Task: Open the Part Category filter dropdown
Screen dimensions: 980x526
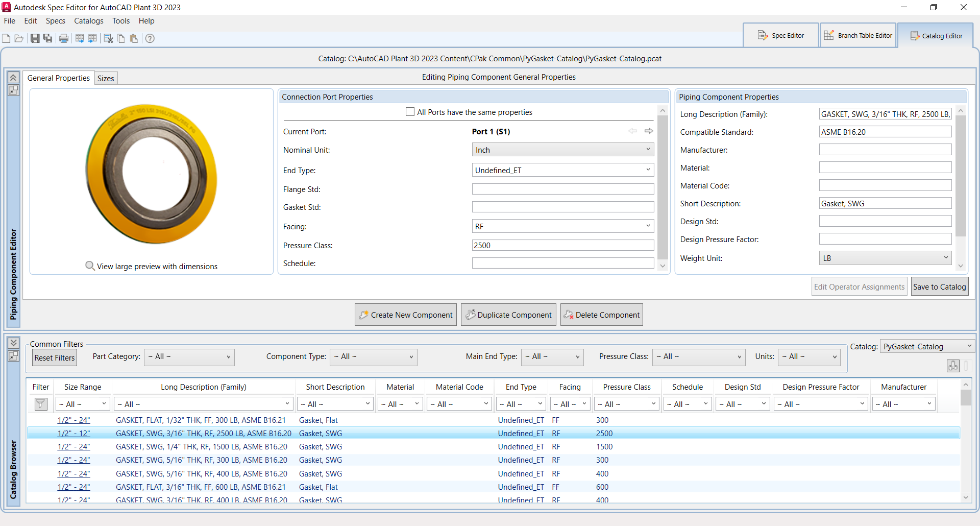Action: click(189, 357)
